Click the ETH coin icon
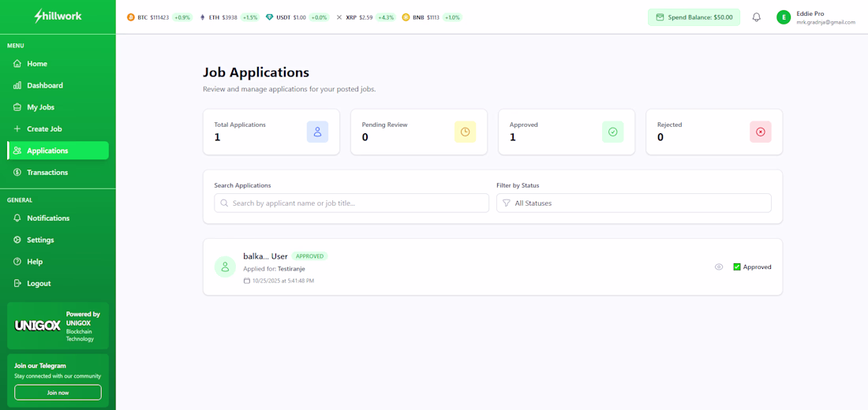The height and width of the screenshot is (410, 868). pyautogui.click(x=202, y=17)
